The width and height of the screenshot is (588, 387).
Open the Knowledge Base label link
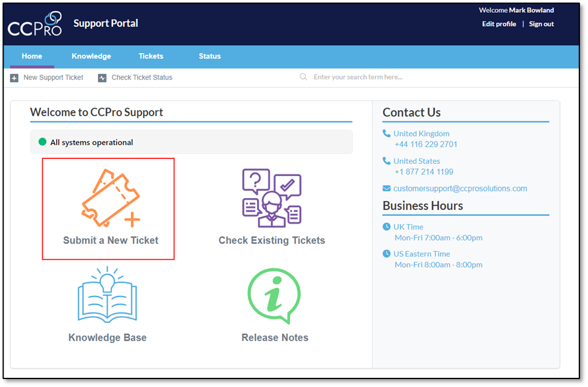[108, 337]
